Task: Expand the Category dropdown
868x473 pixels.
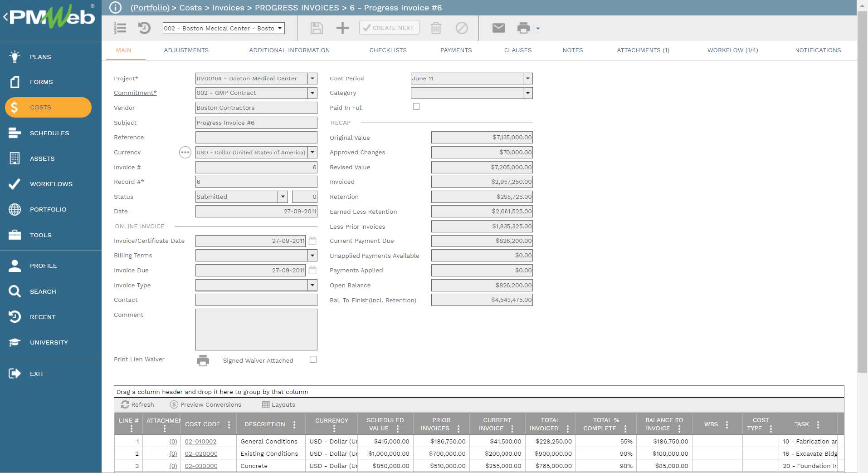Action: coord(528,93)
